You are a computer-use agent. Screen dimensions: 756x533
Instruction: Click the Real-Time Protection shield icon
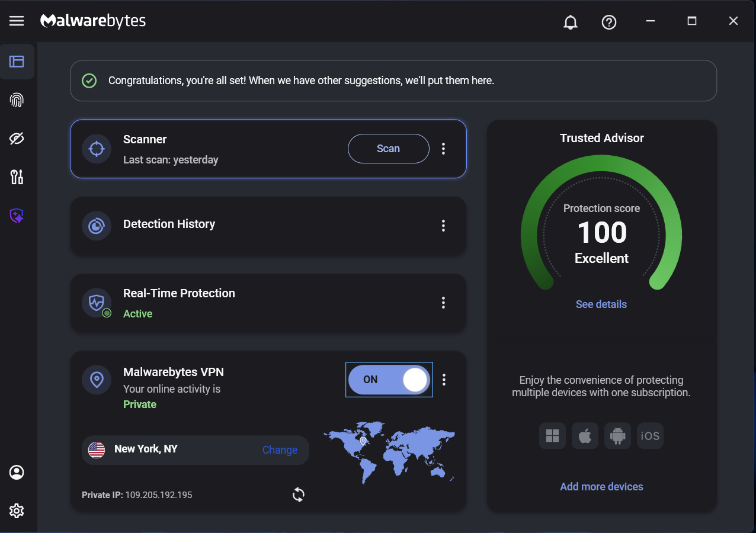pos(97,303)
